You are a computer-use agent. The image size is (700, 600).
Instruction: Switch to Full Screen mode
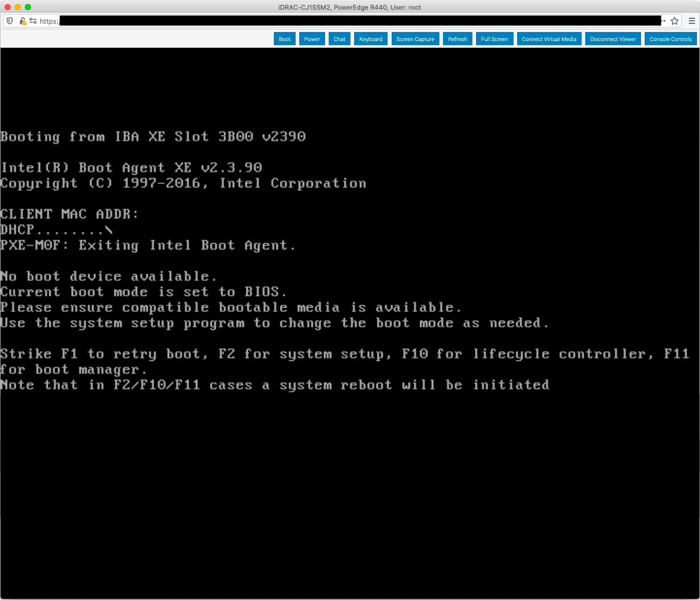point(494,39)
